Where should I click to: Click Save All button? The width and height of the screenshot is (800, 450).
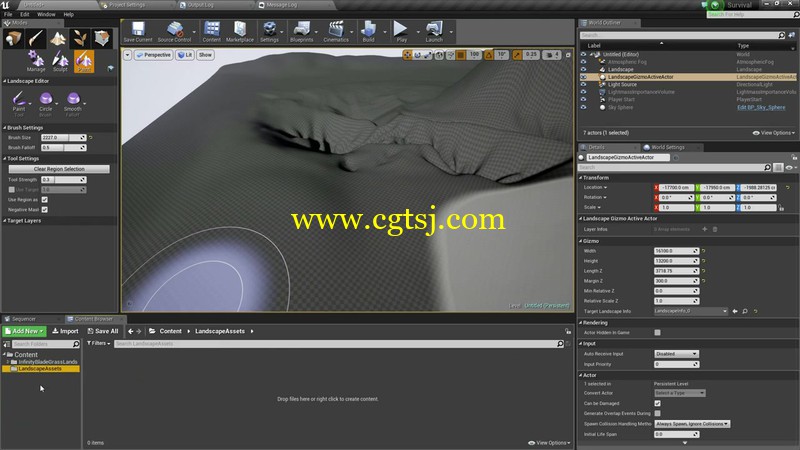[x=103, y=331]
